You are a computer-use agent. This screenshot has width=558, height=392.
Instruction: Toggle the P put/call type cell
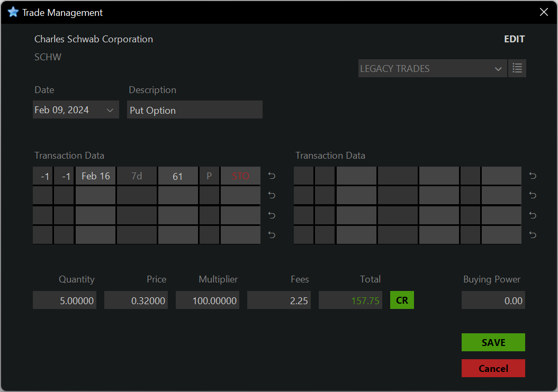(209, 176)
